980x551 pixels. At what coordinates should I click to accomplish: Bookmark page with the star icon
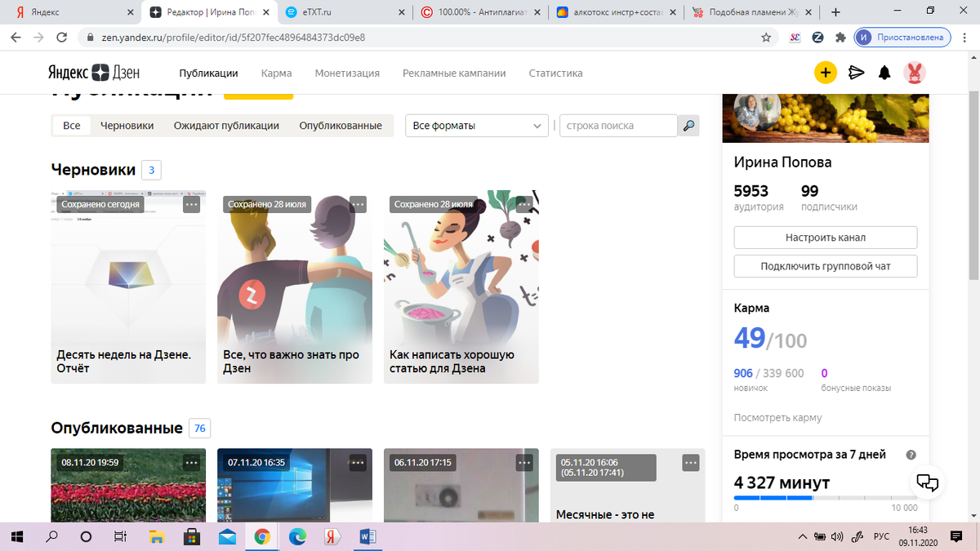(765, 38)
